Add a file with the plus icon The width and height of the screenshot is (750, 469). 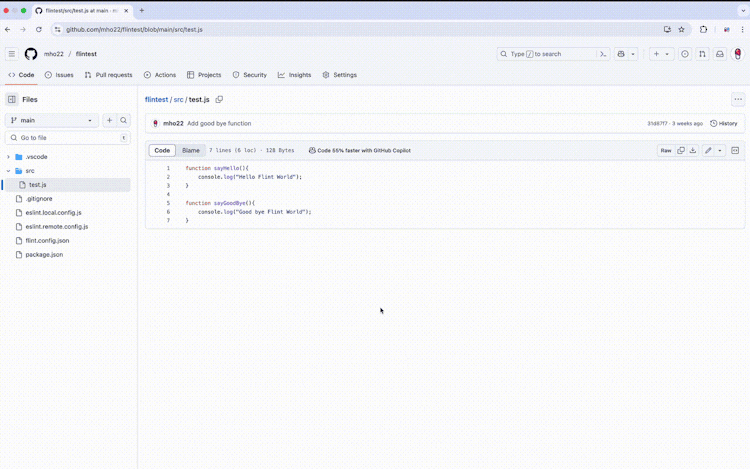pos(110,120)
